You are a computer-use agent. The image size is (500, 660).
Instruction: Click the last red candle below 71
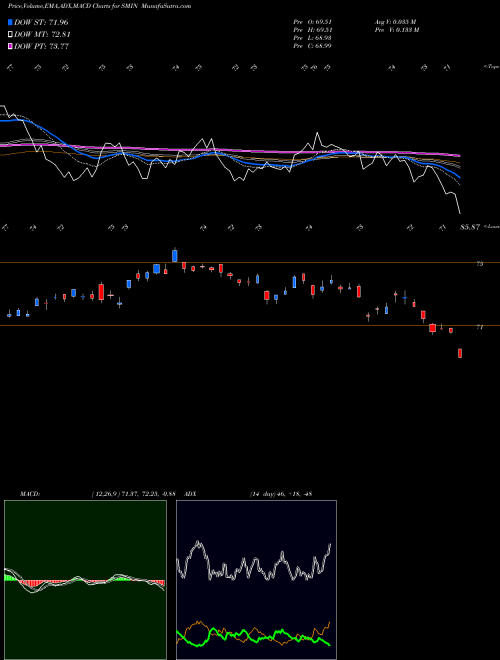pos(460,353)
